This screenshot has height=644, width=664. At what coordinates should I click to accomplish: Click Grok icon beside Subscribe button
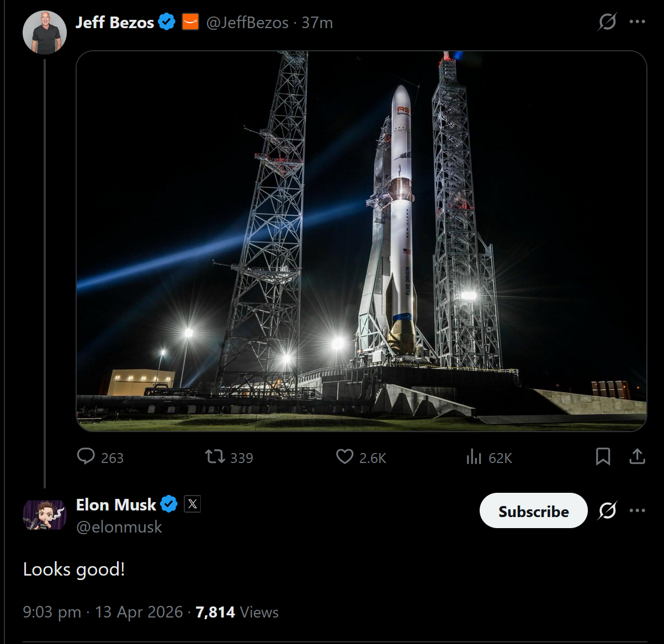(x=607, y=510)
